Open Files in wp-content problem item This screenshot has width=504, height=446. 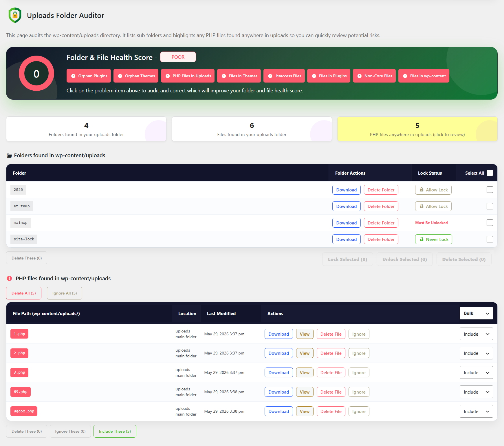tap(424, 76)
